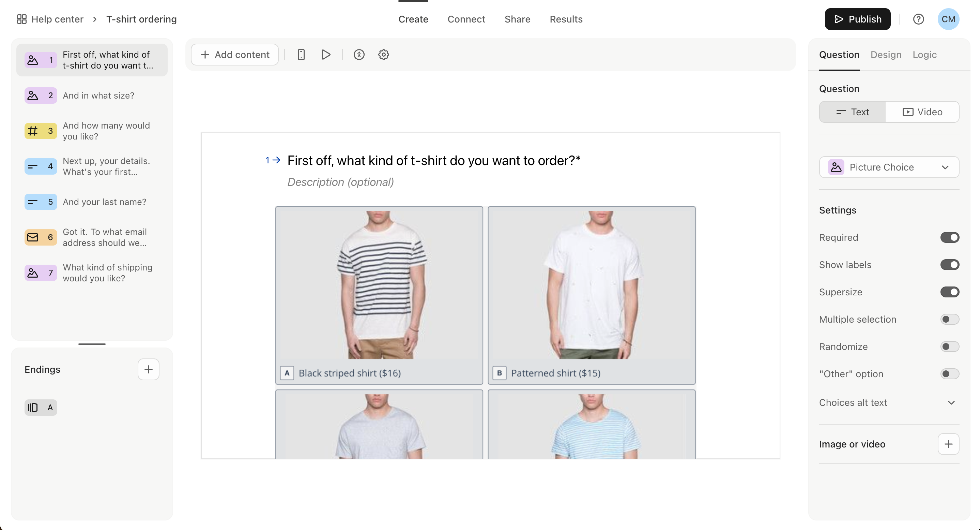Click short text icon of question 4

(33, 166)
